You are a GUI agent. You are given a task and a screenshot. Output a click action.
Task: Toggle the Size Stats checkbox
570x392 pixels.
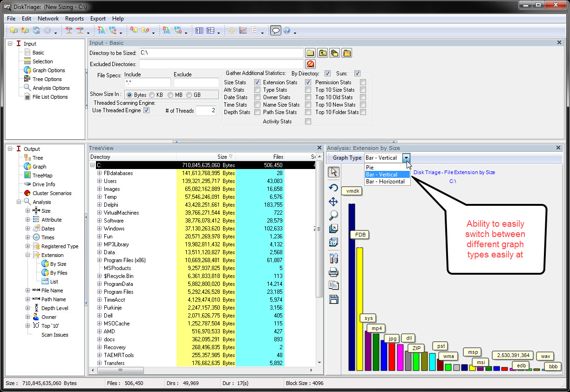[258, 82]
